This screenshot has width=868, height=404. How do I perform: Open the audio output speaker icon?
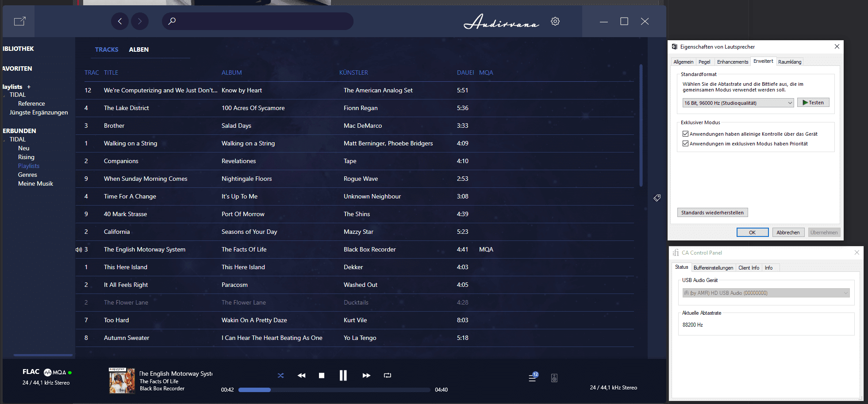[x=554, y=378]
